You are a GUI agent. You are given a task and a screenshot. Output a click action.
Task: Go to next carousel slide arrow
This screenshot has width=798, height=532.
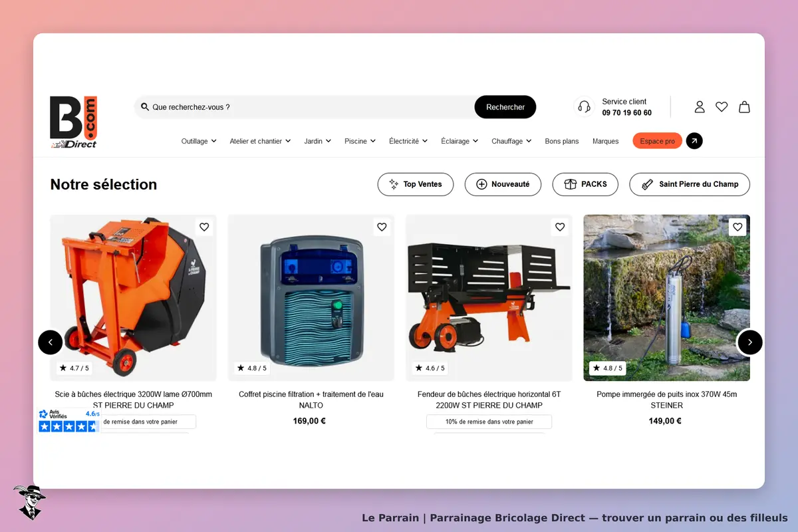pyautogui.click(x=750, y=342)
